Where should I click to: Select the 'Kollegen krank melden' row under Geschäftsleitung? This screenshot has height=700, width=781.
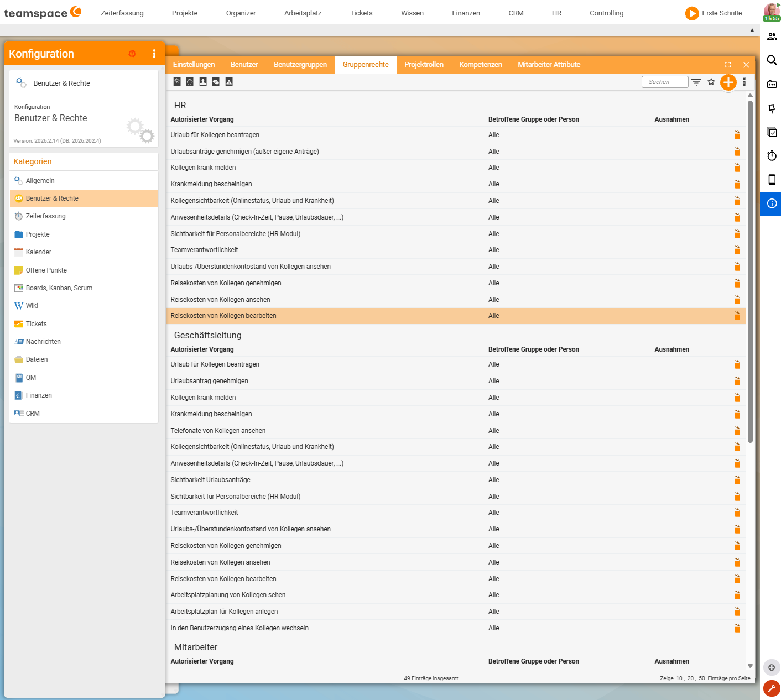pyautogui.click(x=456, y=398)
